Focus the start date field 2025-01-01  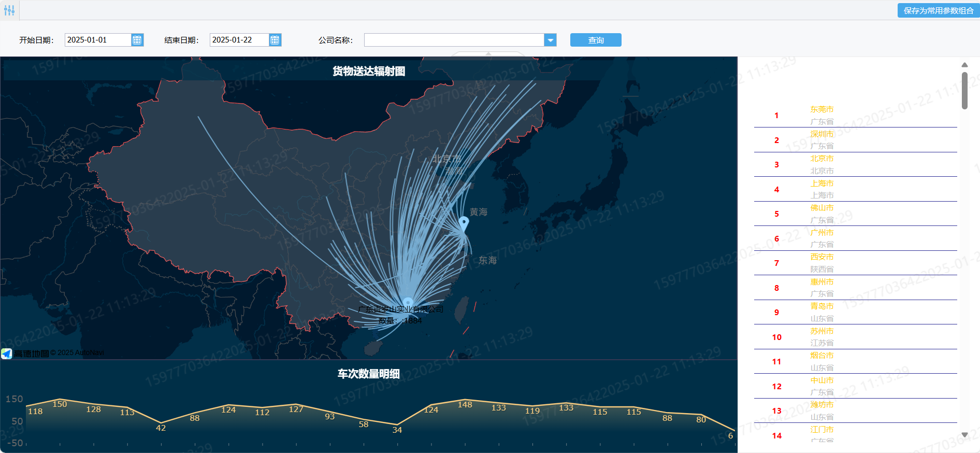98,40
